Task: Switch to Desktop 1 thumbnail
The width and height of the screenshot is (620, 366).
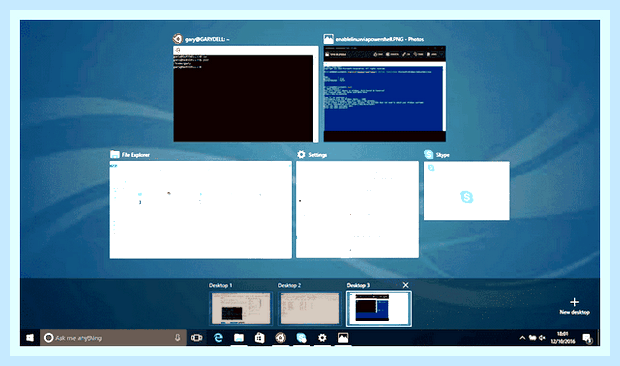Action: [241, 309]
